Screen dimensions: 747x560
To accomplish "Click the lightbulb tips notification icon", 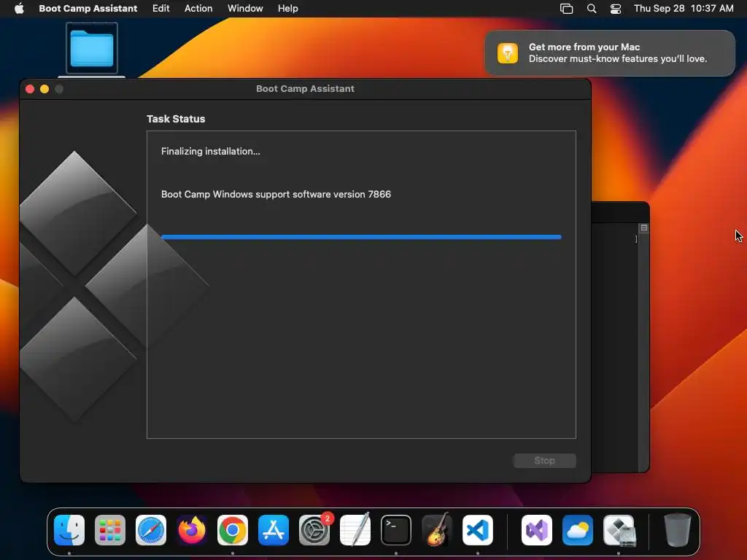I will (508, 52).
